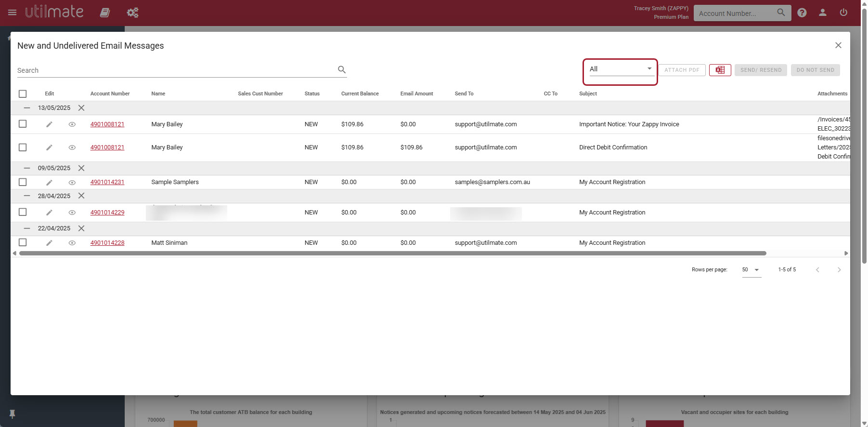Click the X next to 13/05/2025 group
The image size is (868, 427).
(81, 108)
